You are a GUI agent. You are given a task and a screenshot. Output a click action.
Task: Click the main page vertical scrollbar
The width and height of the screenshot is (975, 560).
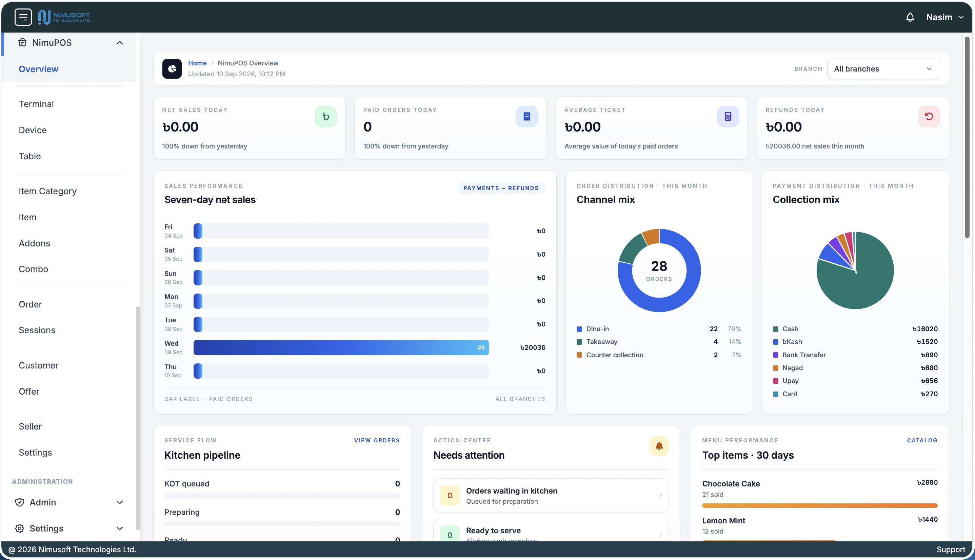tap(967, 137)
